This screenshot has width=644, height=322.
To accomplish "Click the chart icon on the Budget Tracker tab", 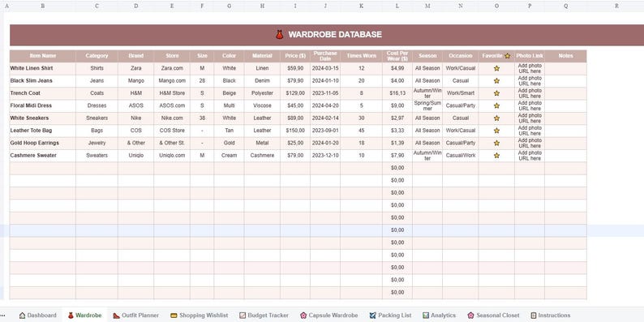I will pyautogui.click(x=243, y=316).
